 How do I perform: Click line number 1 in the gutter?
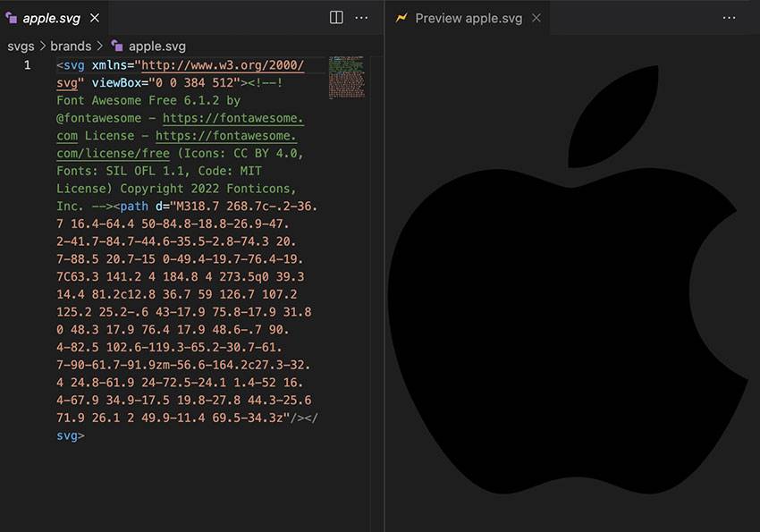click(27, 65)
